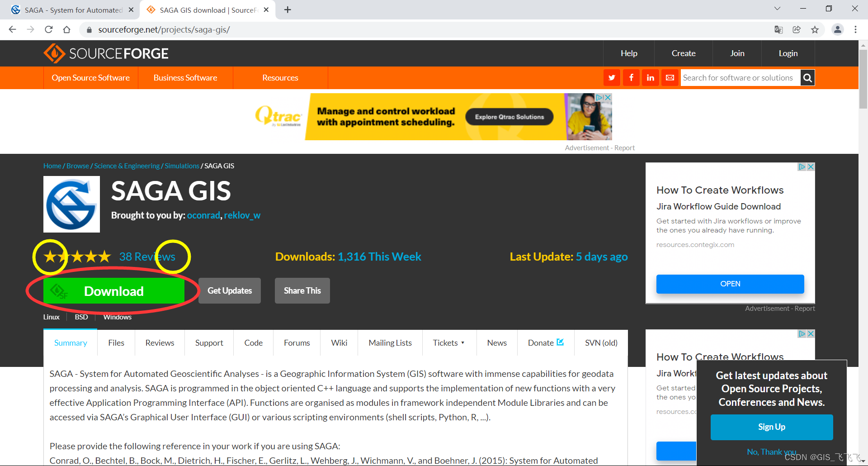The image size is (868, 466).
Task: Open author link oconrad
Action: point(203,215)
